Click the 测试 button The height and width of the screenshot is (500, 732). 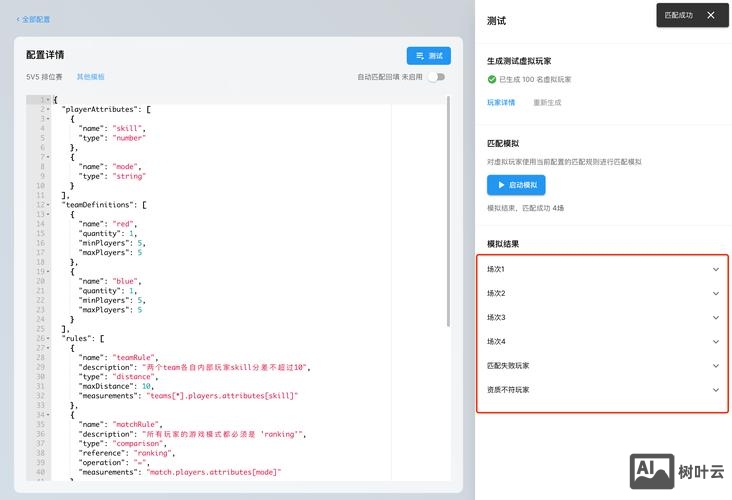(429, 56)
